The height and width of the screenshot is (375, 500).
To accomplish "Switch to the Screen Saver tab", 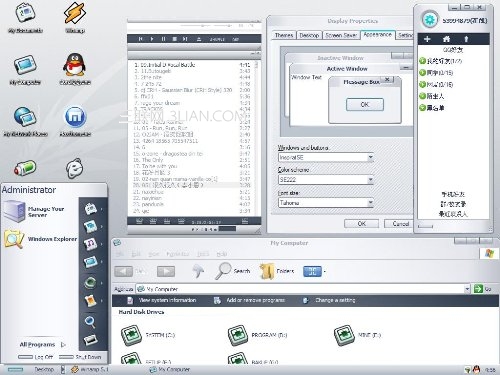I will click(341, 35).
